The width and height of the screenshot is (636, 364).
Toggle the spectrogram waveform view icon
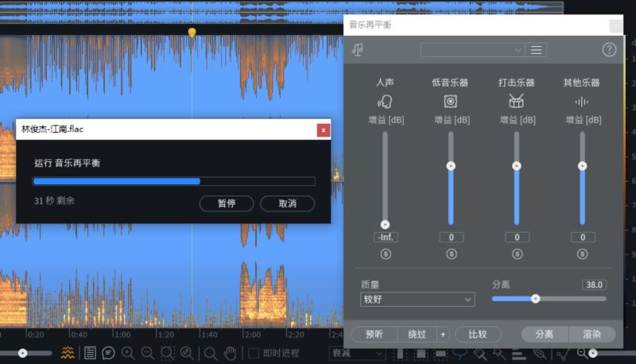point(68,353)
